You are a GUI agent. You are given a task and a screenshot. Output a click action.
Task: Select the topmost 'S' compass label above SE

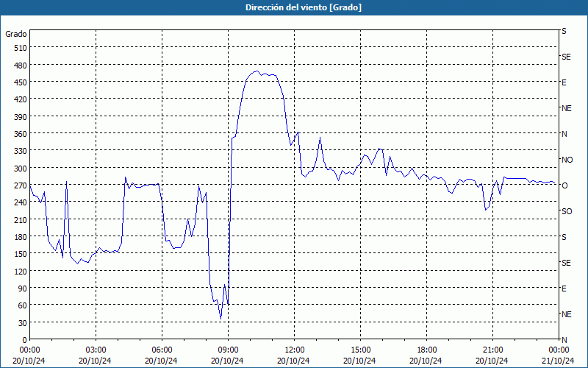[x=564, y=31]
